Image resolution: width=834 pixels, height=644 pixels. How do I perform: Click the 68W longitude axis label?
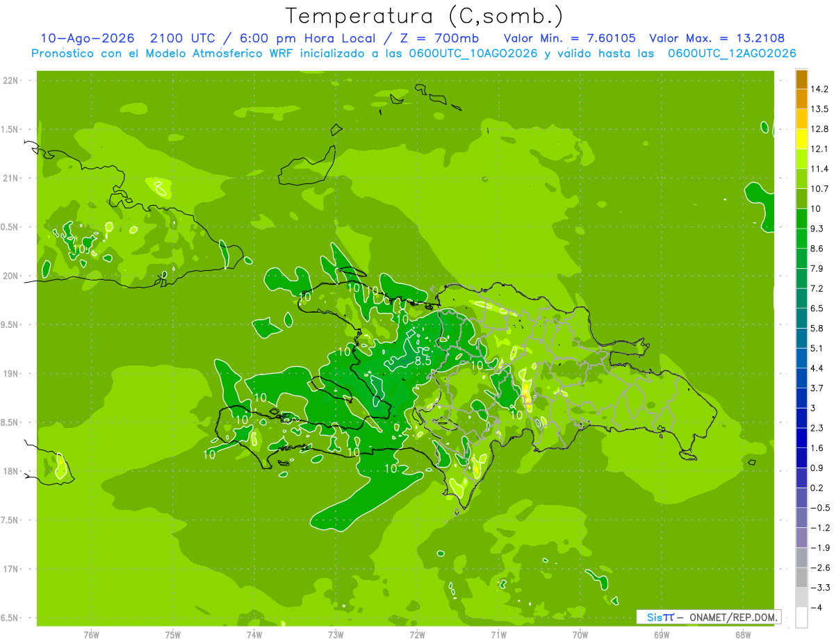743,635
